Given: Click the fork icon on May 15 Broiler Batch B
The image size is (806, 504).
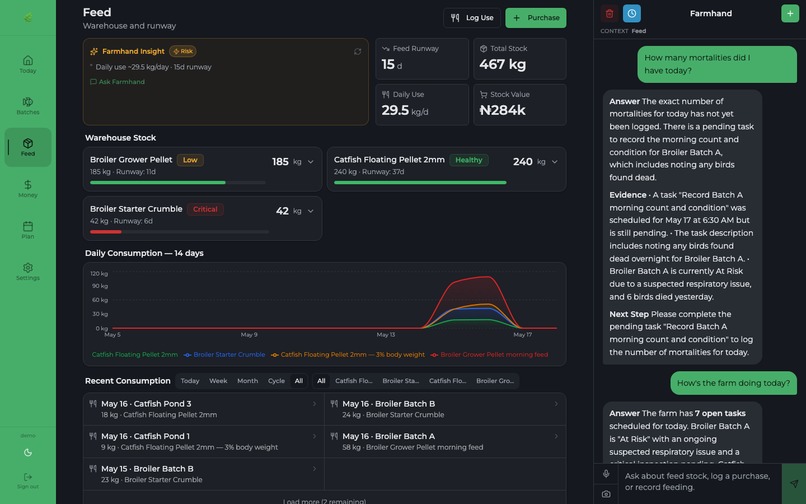Looking at the screenshot, I should pyautogui.click(x=93, y=469).
